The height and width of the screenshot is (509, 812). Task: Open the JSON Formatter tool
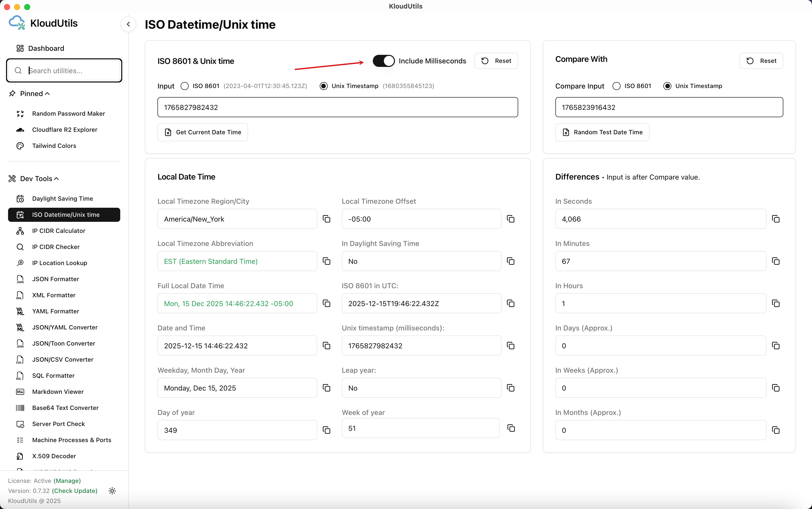[x=56, y=279]
